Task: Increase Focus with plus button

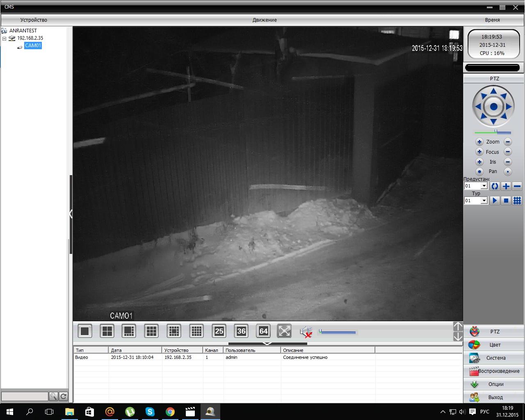Action: [x=479, y=152]
